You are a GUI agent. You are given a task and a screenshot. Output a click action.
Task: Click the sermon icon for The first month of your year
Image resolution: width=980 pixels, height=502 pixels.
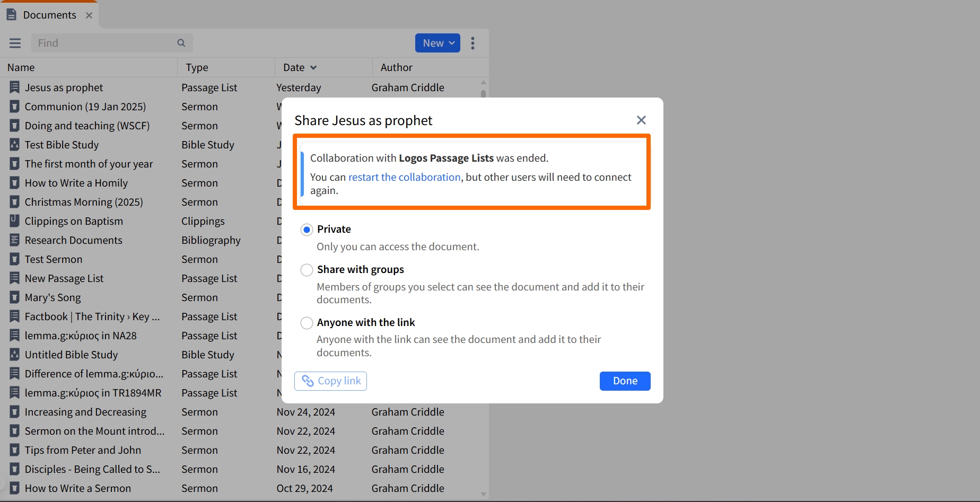(15, 164)
